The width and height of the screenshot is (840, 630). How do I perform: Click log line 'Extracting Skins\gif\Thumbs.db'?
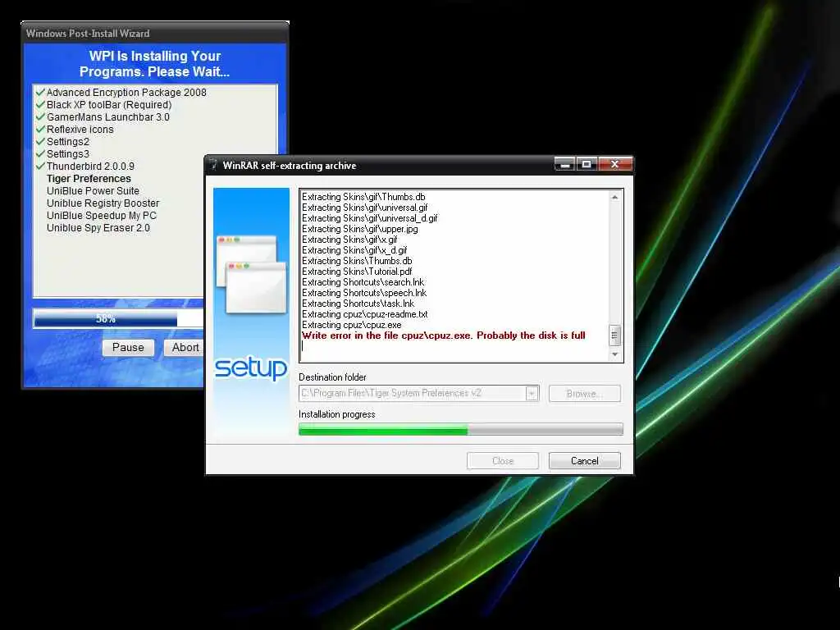363,197
